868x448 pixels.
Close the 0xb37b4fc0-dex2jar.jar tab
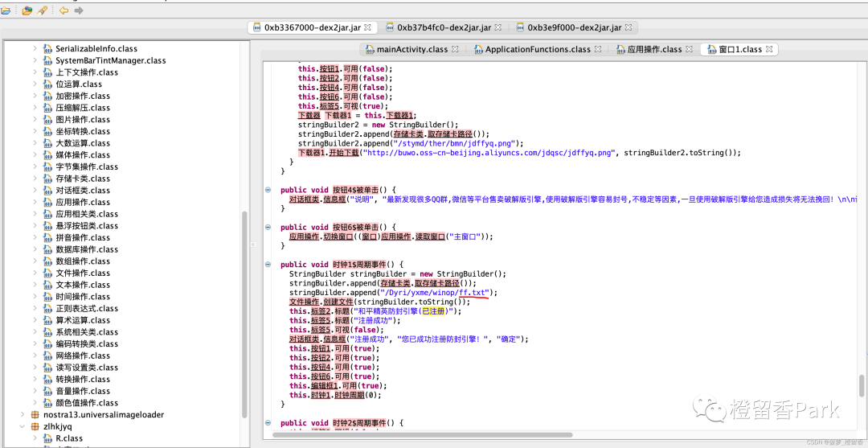pyautogui.click(x=497, y=27)
